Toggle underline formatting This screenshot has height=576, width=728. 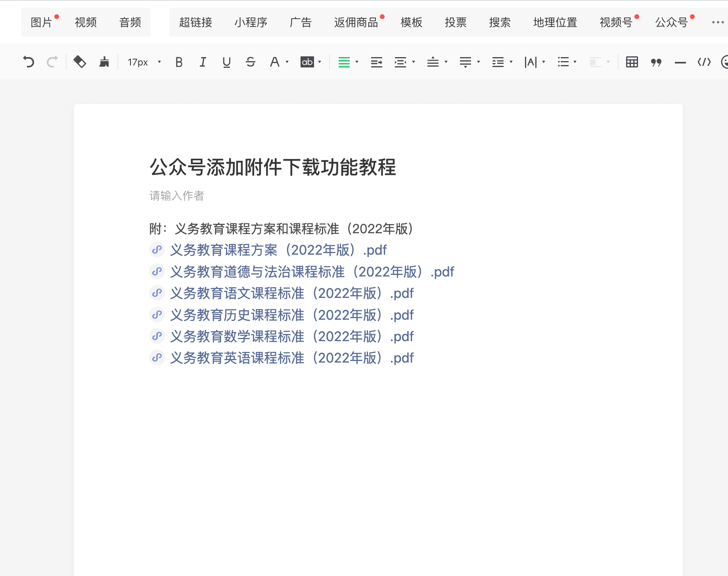[226, 62]
